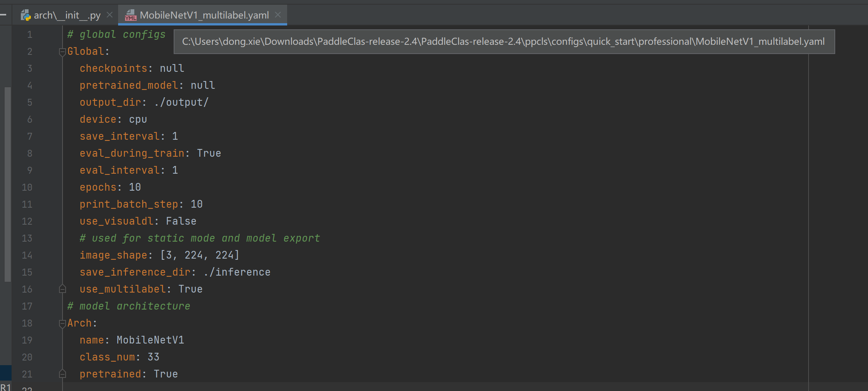Click fold end marker at pretrained: True line
This screenshot has width=868, height=391.
click(63, 374)
